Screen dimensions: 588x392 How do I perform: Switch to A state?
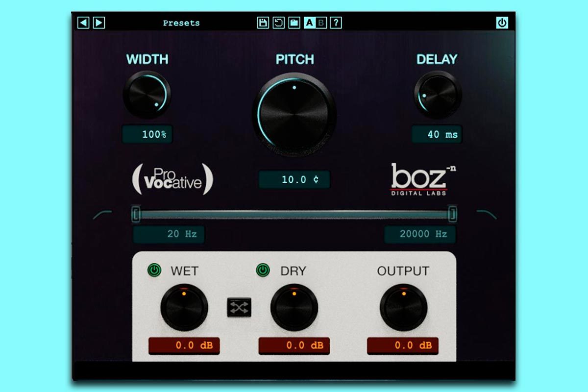coord(310,23)
